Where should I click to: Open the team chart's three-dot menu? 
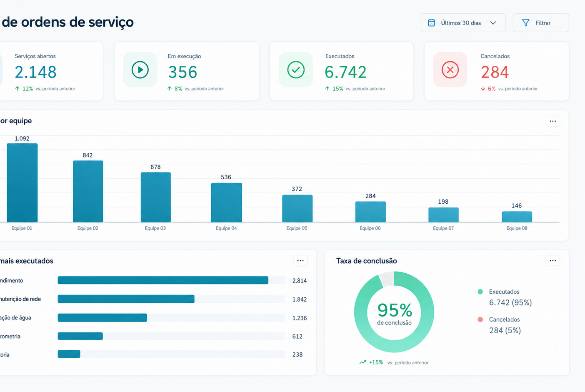(x=553, y=121)
